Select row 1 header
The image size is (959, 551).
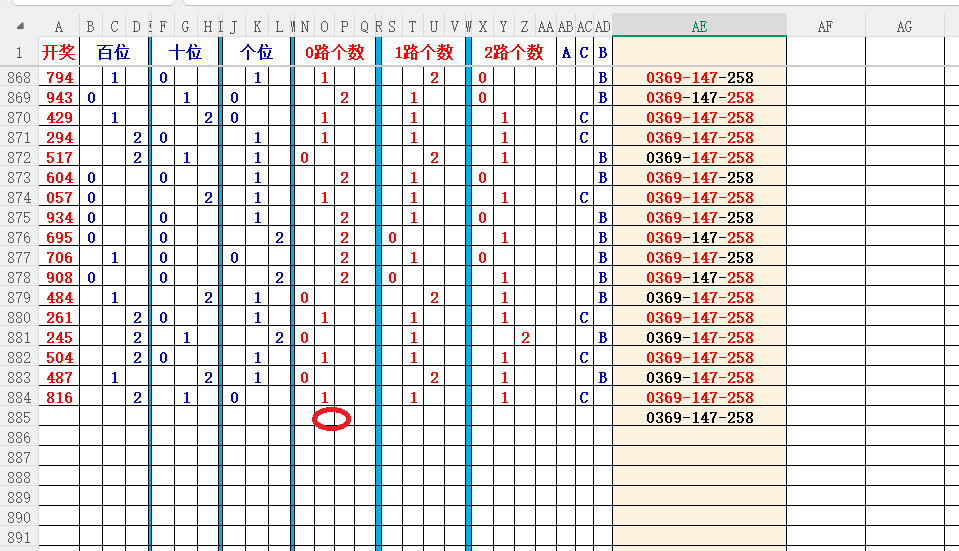pyautogui.click(x=19, y=52)
